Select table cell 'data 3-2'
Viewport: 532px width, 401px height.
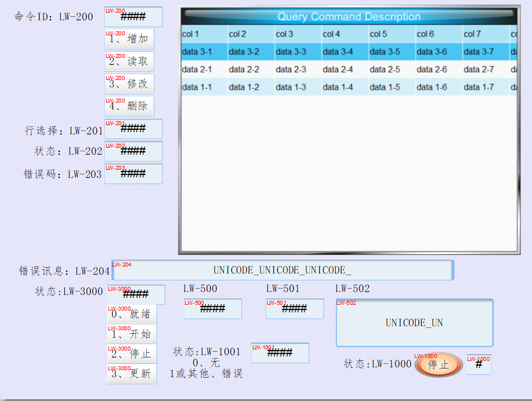click(x=251, y=52)
